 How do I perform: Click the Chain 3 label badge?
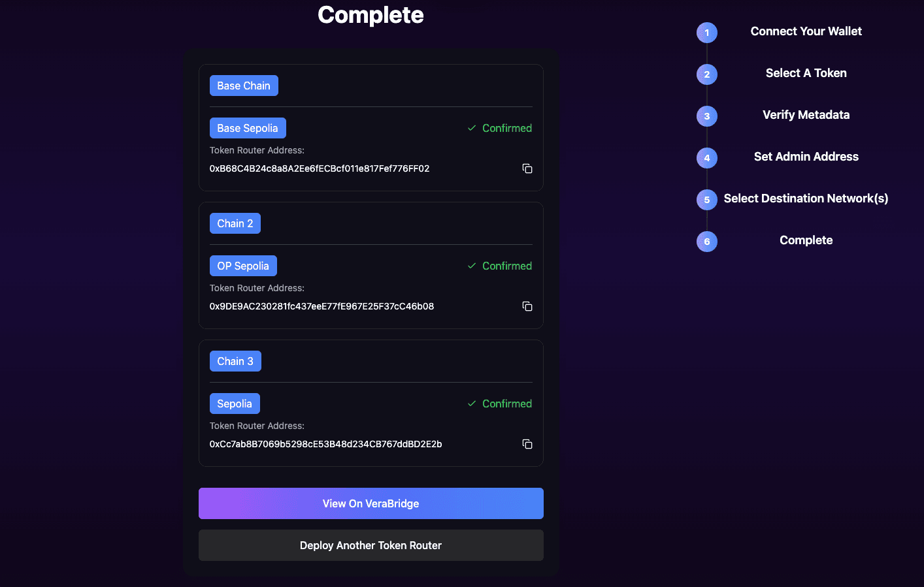(235, 361)
